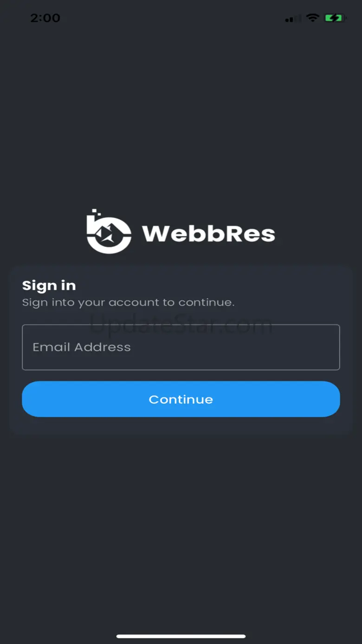Click the blue Continue button
This screenshot has height=644, width=362.
point(181,399)
